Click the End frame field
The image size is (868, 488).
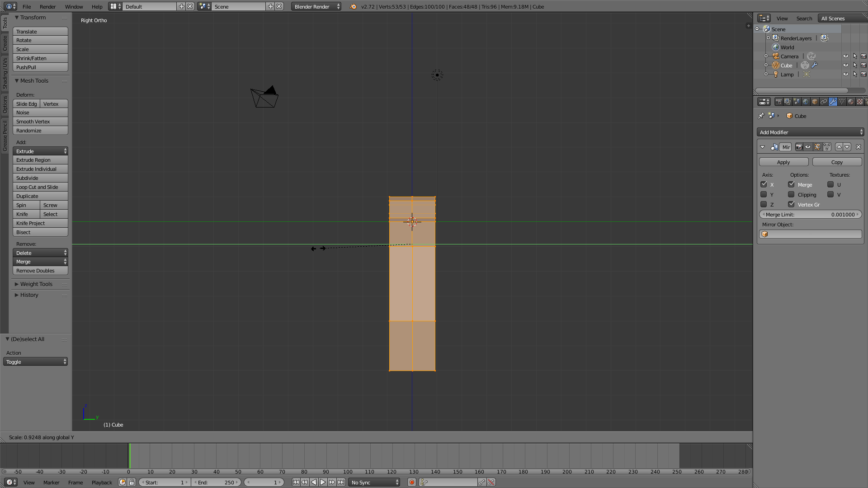[216, 483]
